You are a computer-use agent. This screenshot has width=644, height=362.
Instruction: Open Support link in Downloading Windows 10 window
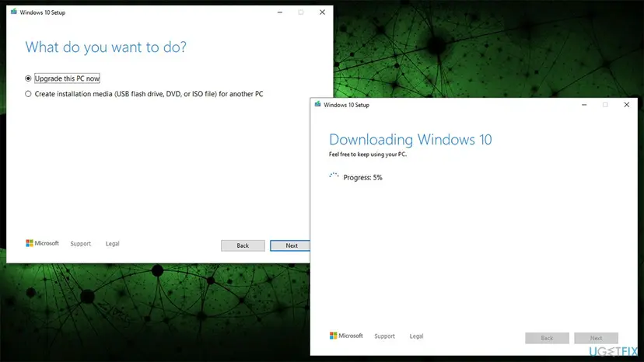pos(384,336)
